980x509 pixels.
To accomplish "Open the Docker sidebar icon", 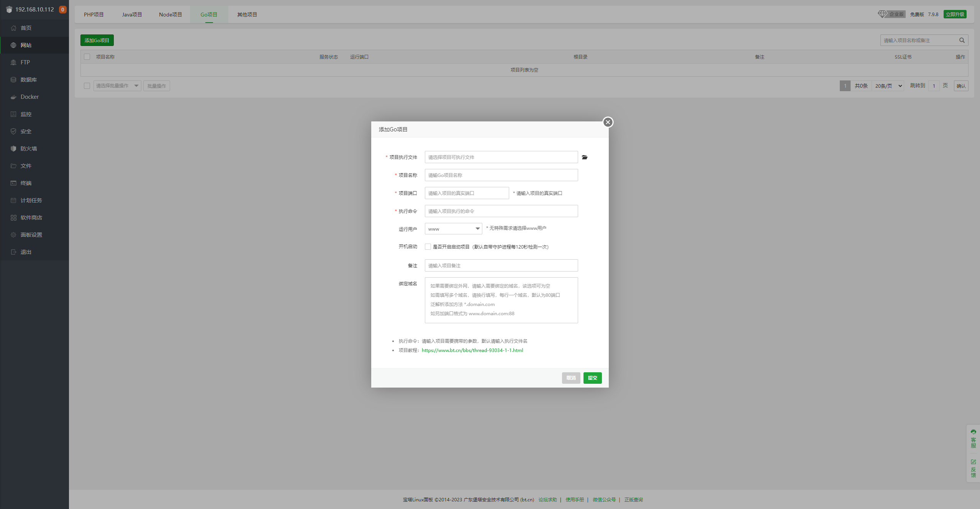I will (13, 97).
